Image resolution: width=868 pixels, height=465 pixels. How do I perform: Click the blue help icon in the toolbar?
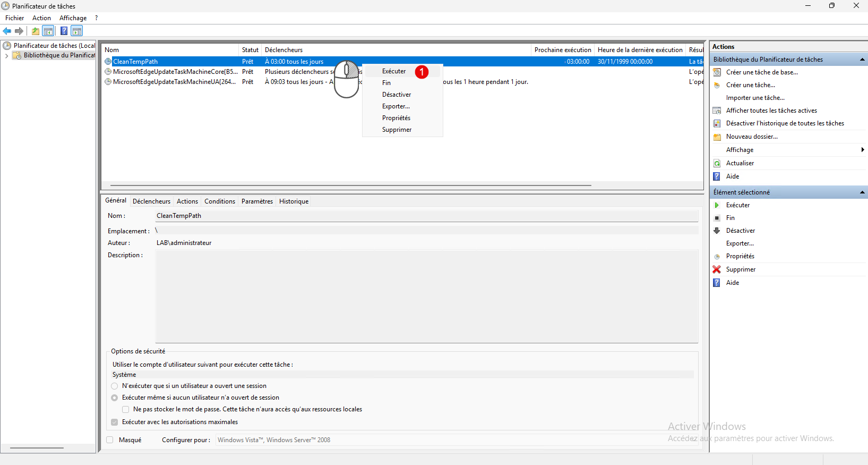(64, 31)
